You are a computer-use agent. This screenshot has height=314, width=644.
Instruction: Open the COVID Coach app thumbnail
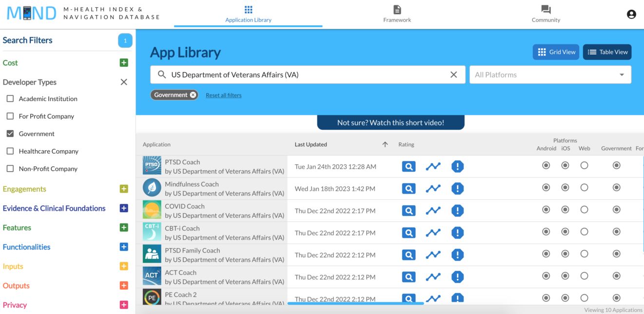pyautogui.click(x=152, y=210)
